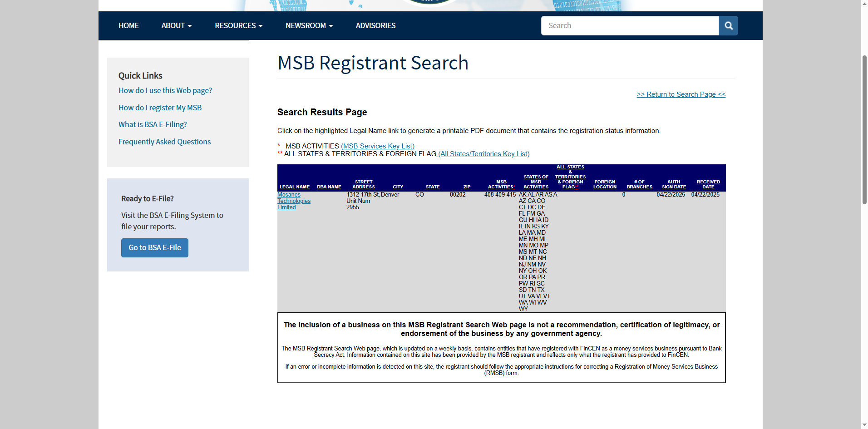Screen dimensions: 868x429
Task: Sort by ZIP column header
Action: click(467, 187)
